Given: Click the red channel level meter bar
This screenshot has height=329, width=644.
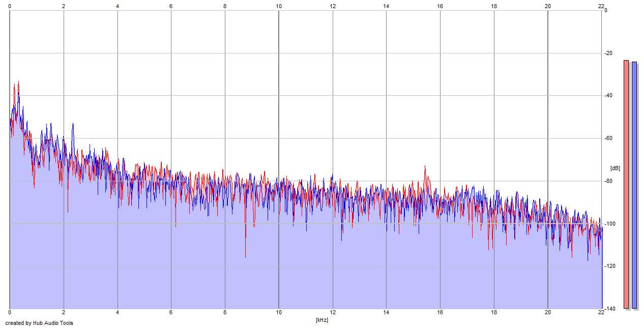Looking at the screenshot, I should 626,184.
